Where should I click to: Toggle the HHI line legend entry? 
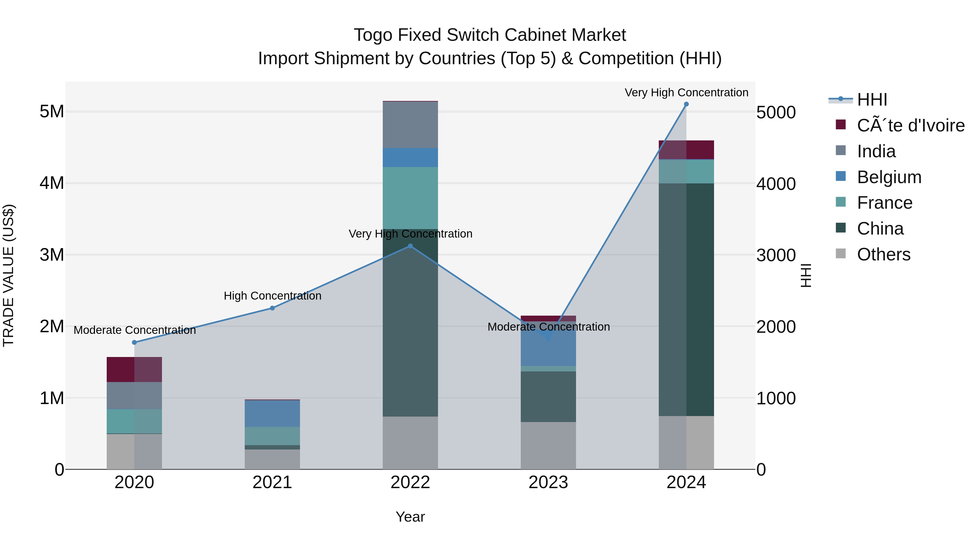coord(858,100)
